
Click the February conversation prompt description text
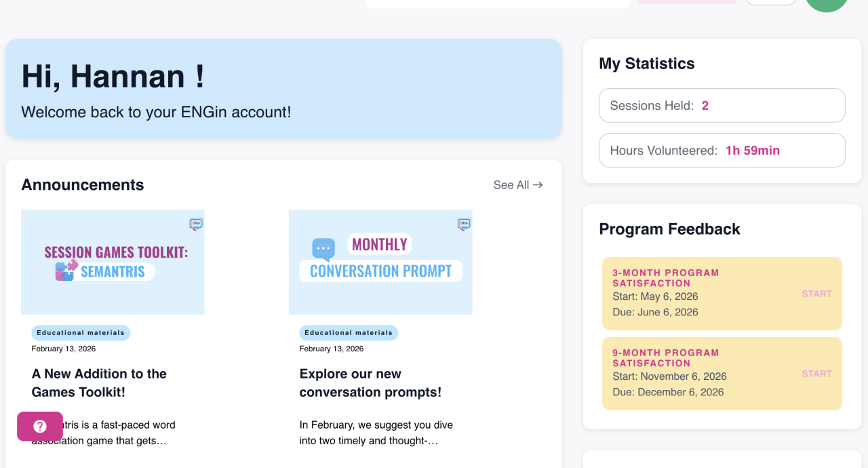point(376,433)
